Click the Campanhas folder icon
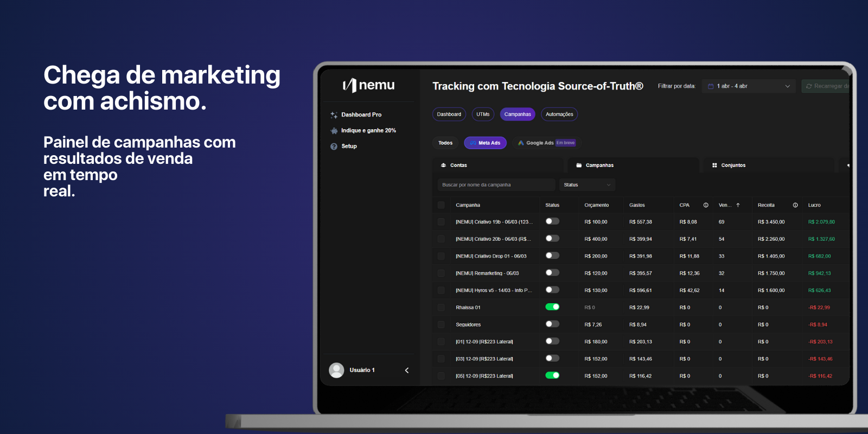Image resolution: width=868 pixels, height=434 pixels. (579, 165)
